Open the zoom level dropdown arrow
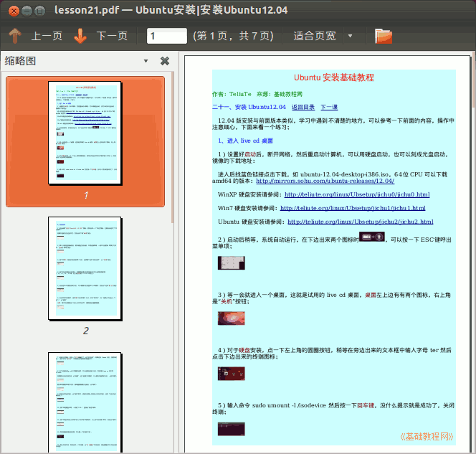The width and height of the screenshot is (476, 454). [x=350, y=36]
